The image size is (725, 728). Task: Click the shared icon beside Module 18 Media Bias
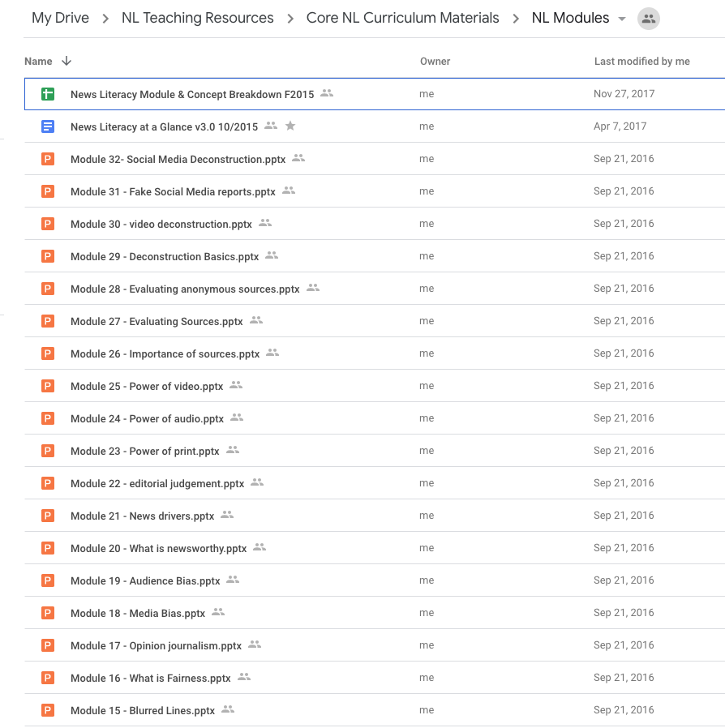[218, 612]
